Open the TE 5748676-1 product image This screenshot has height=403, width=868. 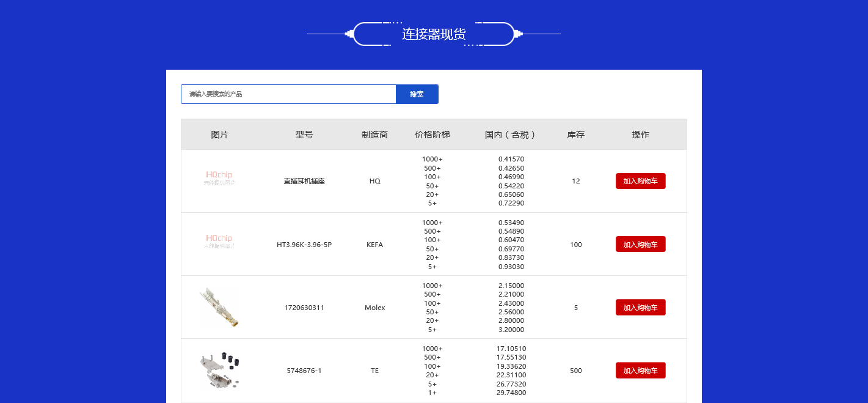[219, 371]
